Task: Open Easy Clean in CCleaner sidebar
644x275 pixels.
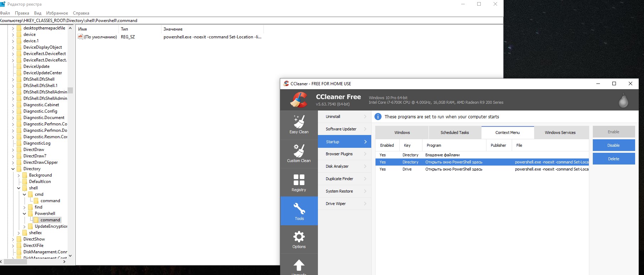Action: (299, 125)
